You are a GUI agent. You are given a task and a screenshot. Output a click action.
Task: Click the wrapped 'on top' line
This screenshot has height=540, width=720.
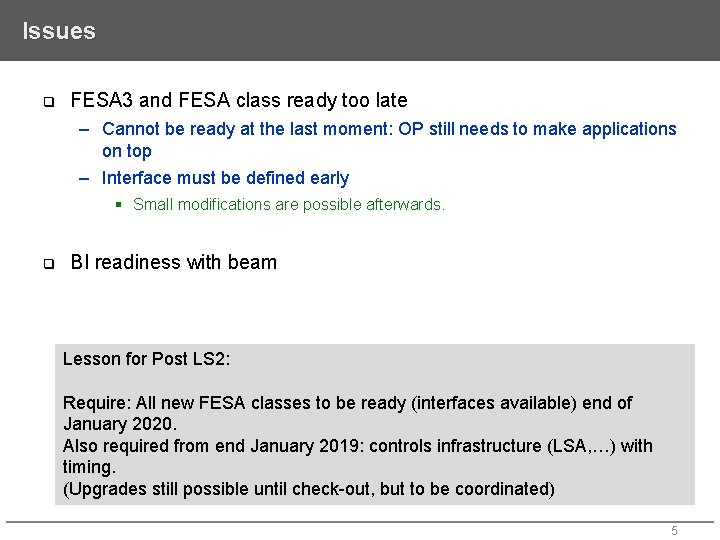[x=127, y=151]
